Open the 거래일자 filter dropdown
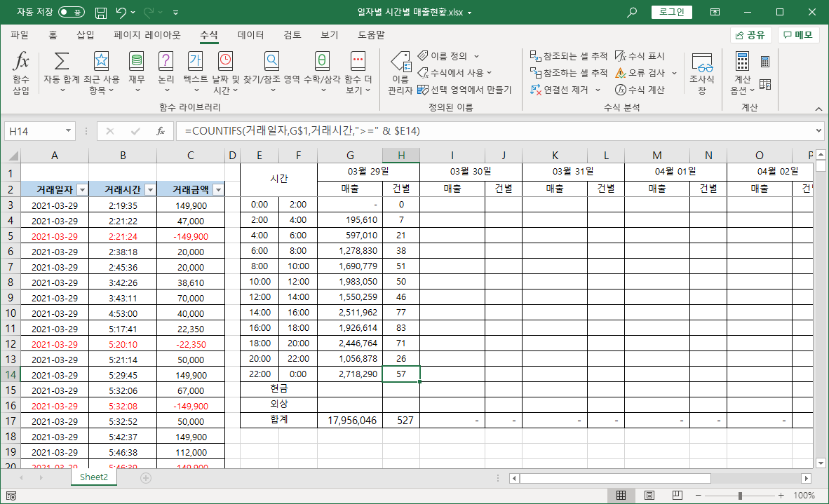This screenshot has width=829, height=504. 82,190
